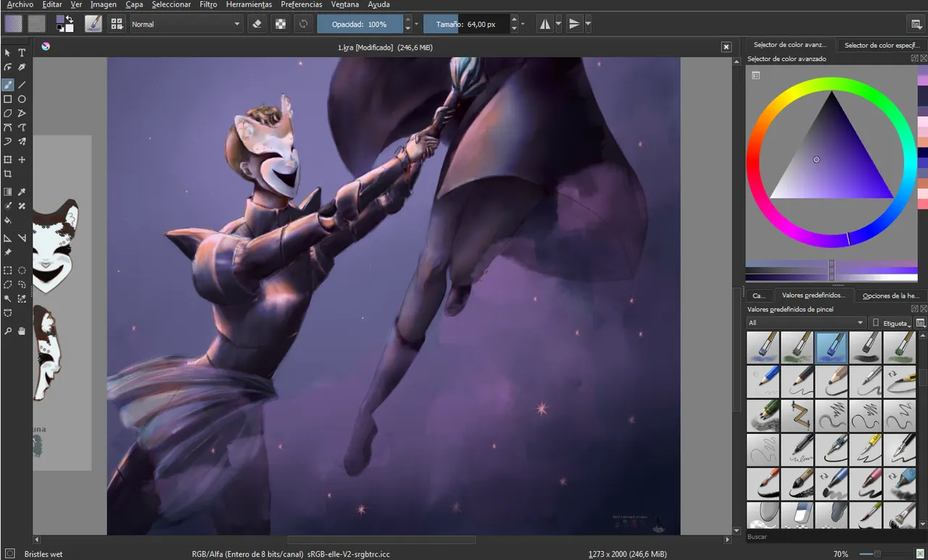Image resolution: width=928 pixels, height=560 pixels.
Task: Open the fill gradients swatch in toolbar
Action: 14,24
